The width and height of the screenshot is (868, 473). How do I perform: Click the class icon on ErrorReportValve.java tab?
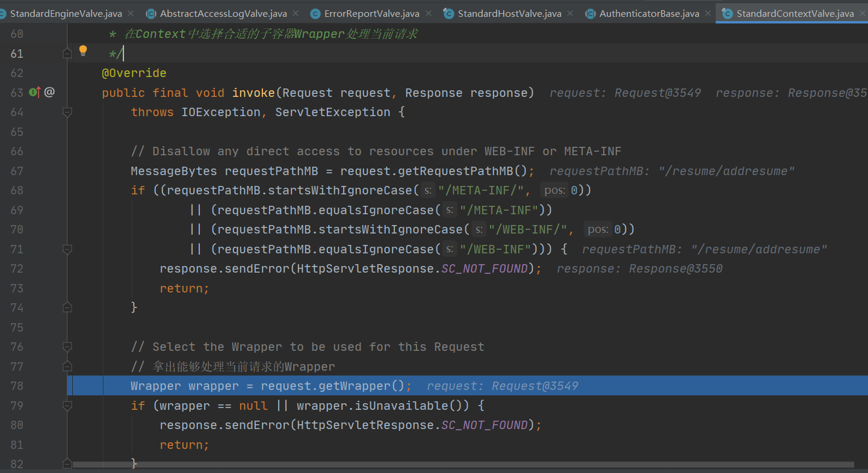[x=315, y=13]
